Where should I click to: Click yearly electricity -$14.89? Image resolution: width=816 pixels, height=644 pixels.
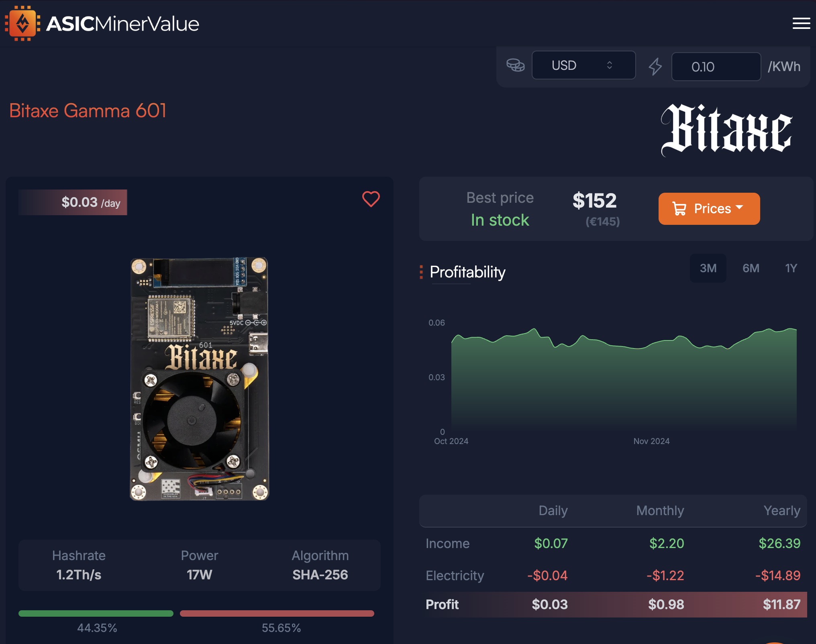(778, 575)
